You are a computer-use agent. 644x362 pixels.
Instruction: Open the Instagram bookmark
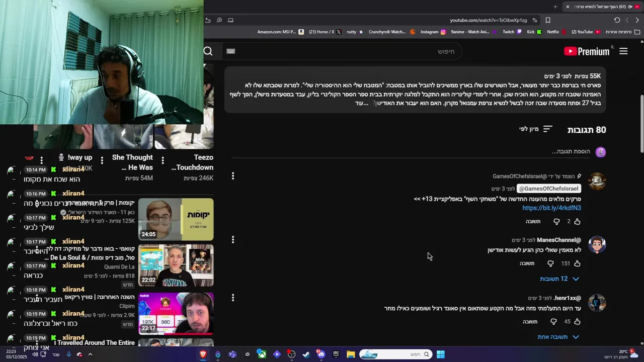pyautogui.click(x=433, y=32)
